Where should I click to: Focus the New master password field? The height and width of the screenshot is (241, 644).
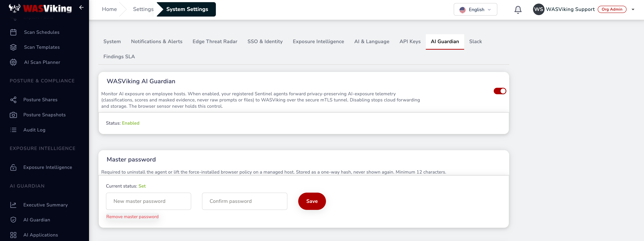point(148,201)
